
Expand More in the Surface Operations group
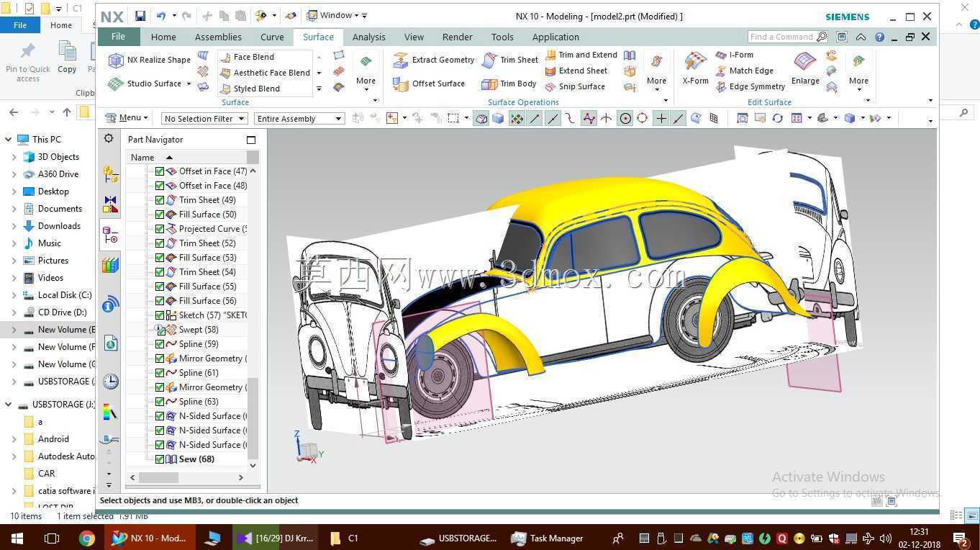pos(656,73)
